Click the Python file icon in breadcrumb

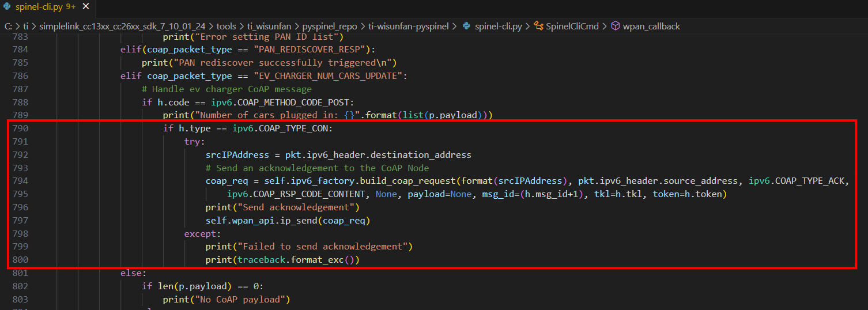(x=466, y=27)
